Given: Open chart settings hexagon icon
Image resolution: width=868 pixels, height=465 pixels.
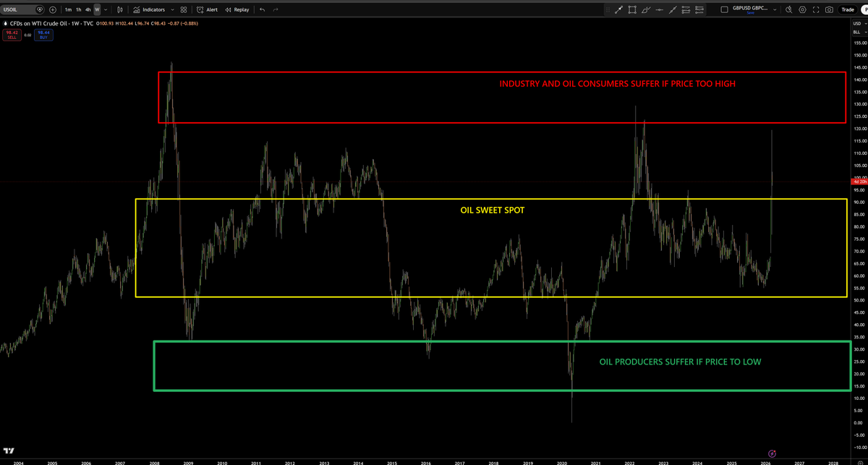Looking at the screenshot, I should click(x=803, y=10).
